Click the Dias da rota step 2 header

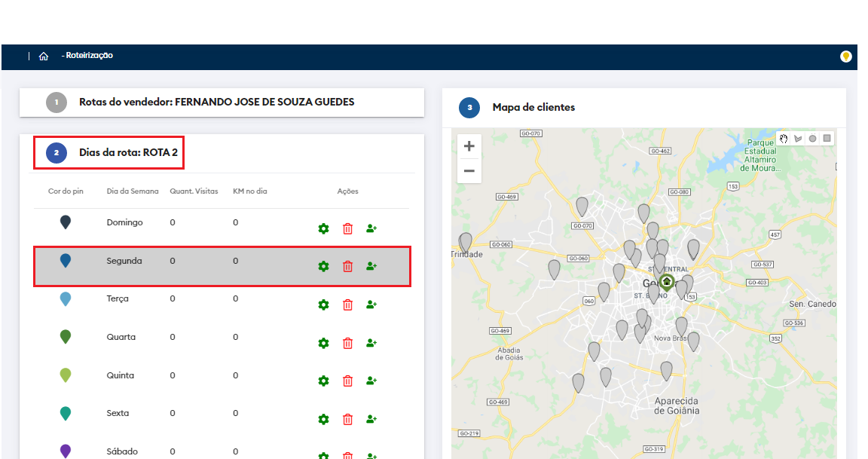(x=128, y=153)
